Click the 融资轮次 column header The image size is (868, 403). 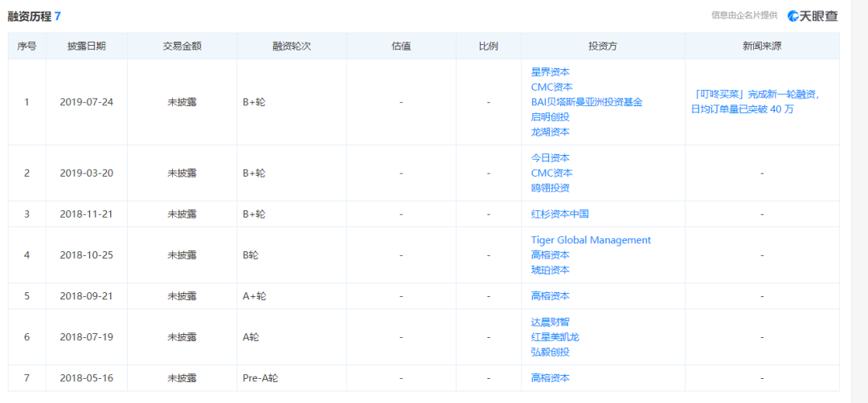point(292,46)
